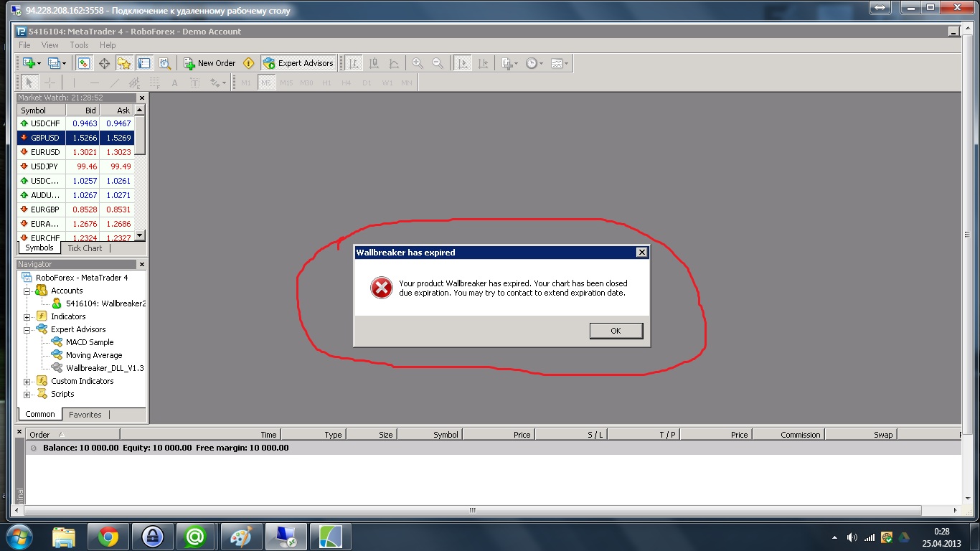The width and height of the screenshot is (980, 551).
Task: Select the Text Label tool icon
Action: tap(194, 83)
